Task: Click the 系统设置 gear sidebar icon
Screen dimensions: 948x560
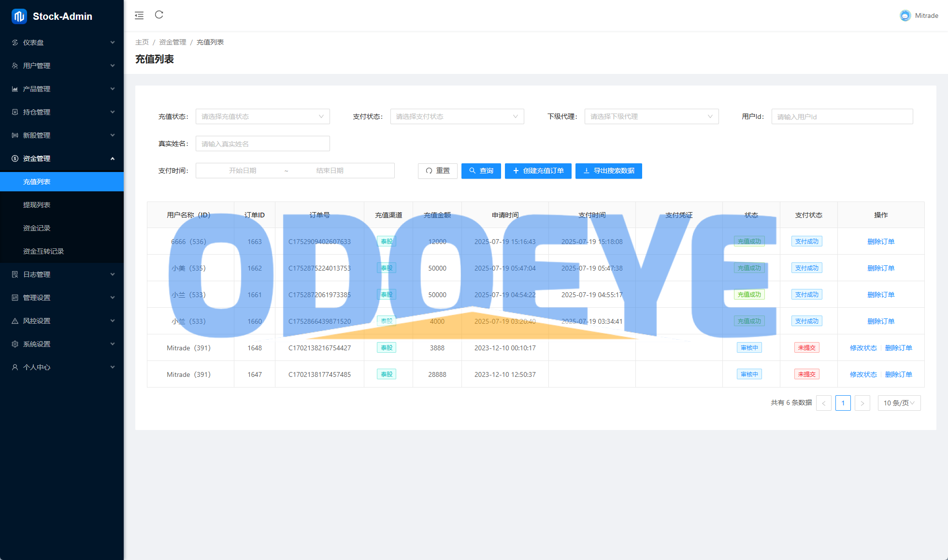Action: click(x=15, y=344)
